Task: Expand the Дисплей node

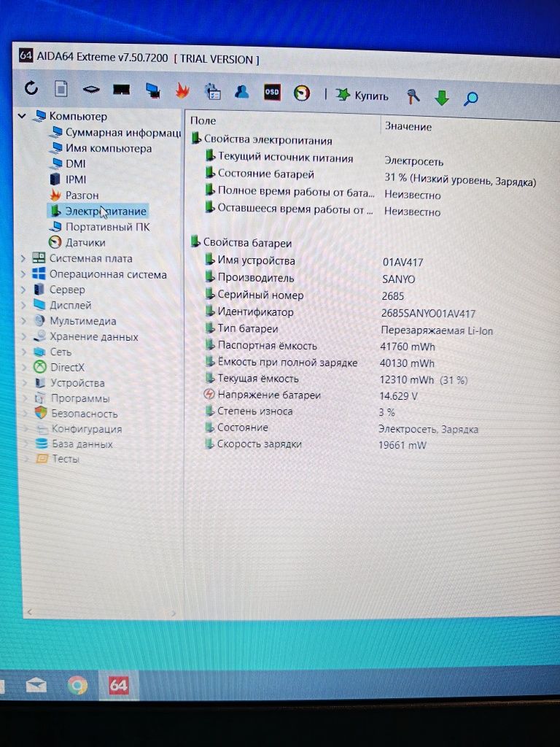Action: 23,305
